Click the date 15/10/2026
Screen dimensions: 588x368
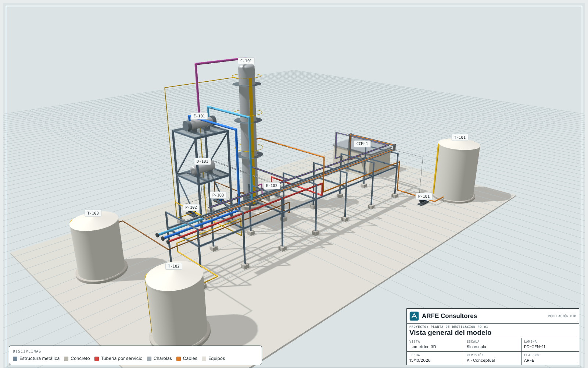[420, 361]
